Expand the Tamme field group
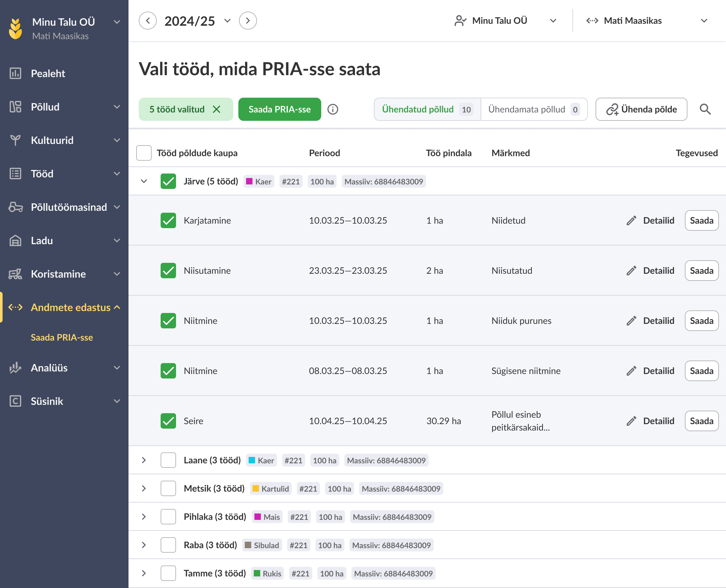 tap(144, 574)
